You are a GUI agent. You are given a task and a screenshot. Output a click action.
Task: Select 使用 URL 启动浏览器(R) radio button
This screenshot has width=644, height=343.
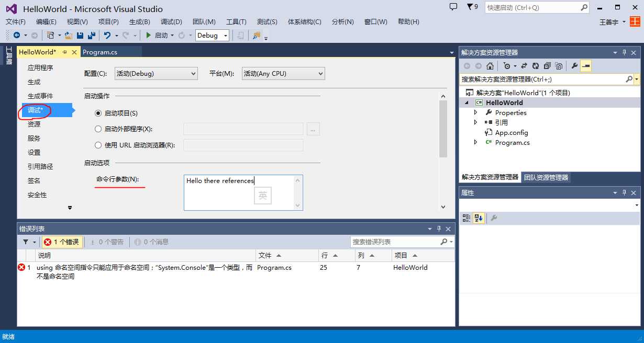pos(98,145)
